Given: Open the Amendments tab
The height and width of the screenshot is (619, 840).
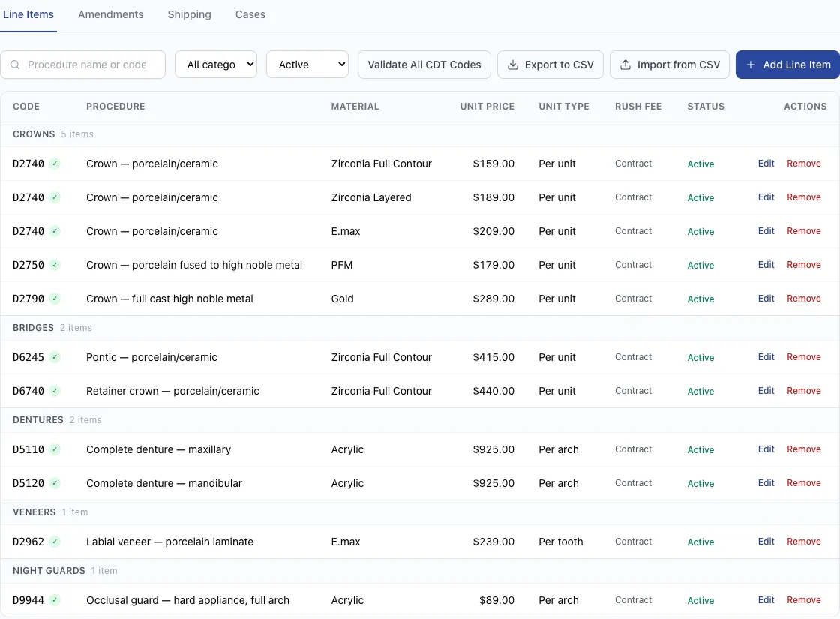Looking at the screenshot, I should click(x=111, y=14).
